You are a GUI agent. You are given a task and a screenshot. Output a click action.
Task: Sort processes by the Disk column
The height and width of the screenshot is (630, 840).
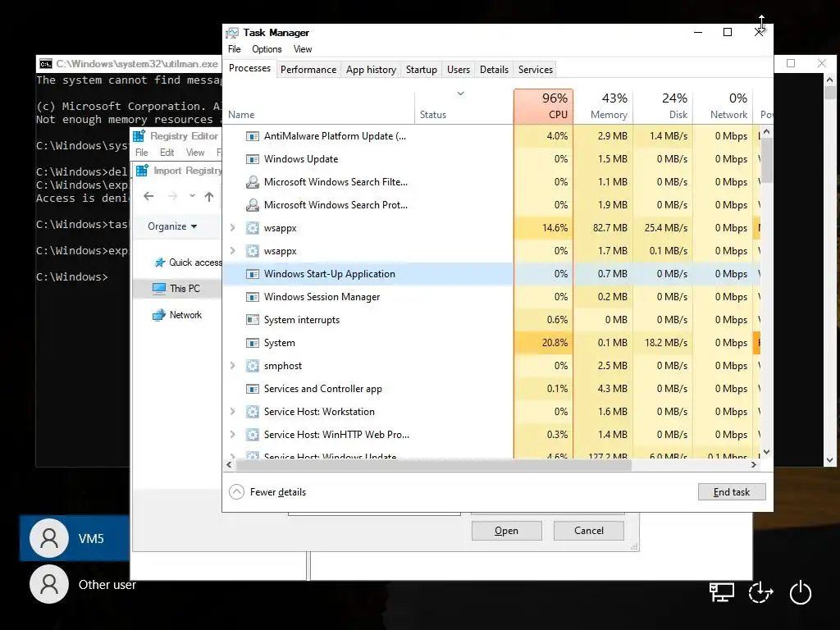[663, 107]
